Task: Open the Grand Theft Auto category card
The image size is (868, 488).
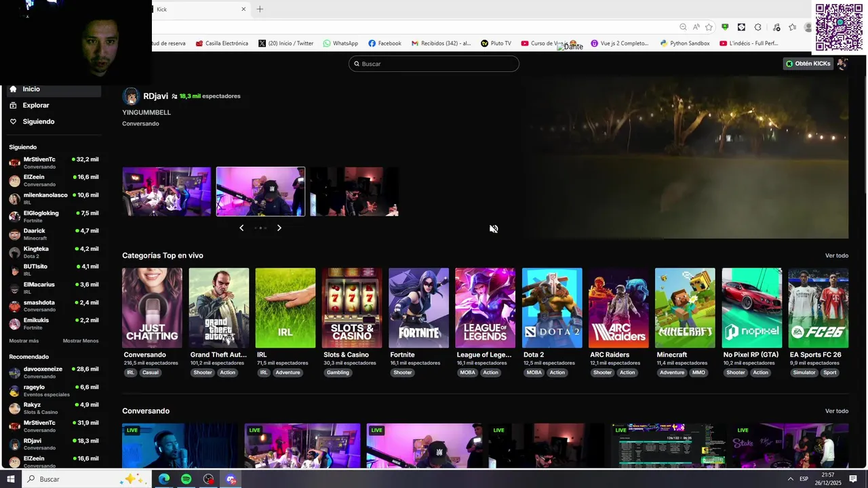Action: click(x=219, y=308)
